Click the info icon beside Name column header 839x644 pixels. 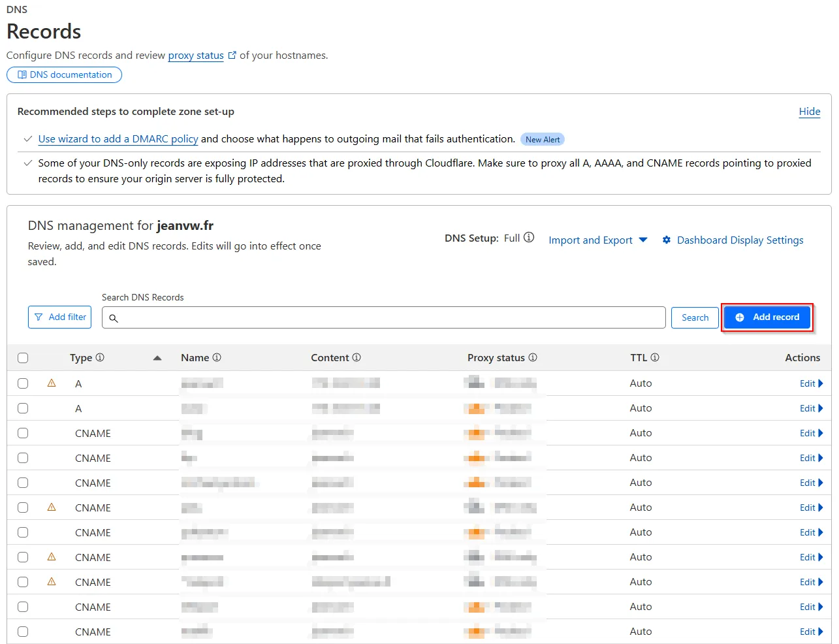pyautogui.click(x=217, y=357)
